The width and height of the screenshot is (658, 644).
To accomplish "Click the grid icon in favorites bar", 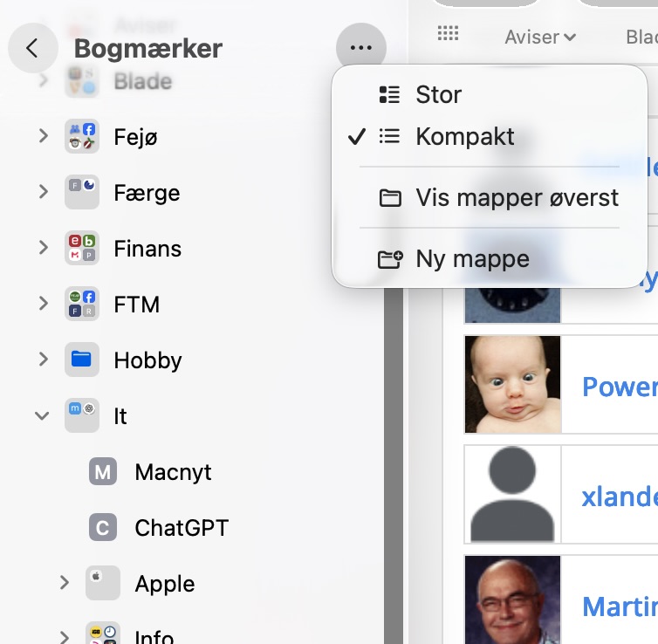I will pyautogui.click(x=448, y=34).
